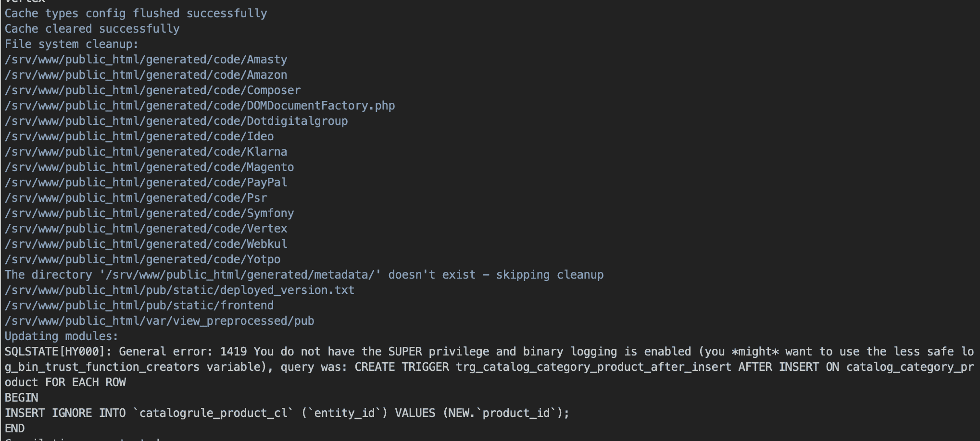Click the 'Updating modules:' line

[x=61, y=336]
